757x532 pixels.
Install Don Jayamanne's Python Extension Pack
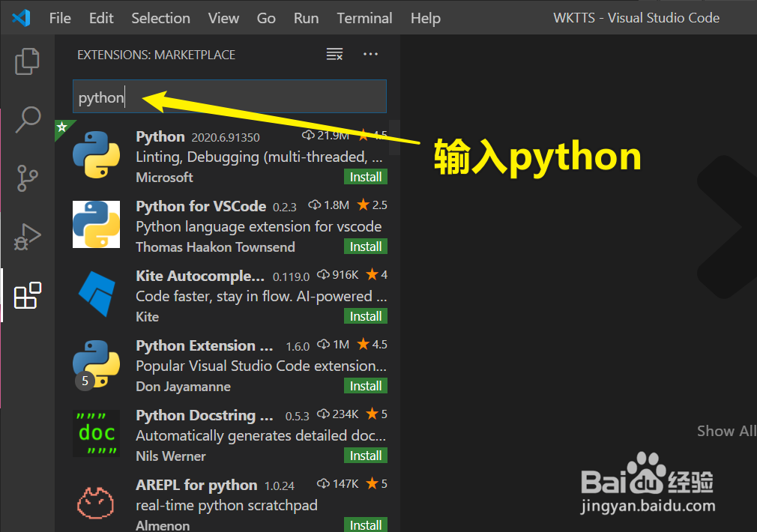point(366,386)
